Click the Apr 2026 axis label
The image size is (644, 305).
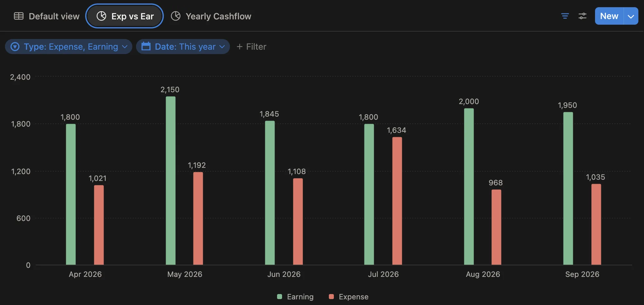pos(85,274)
